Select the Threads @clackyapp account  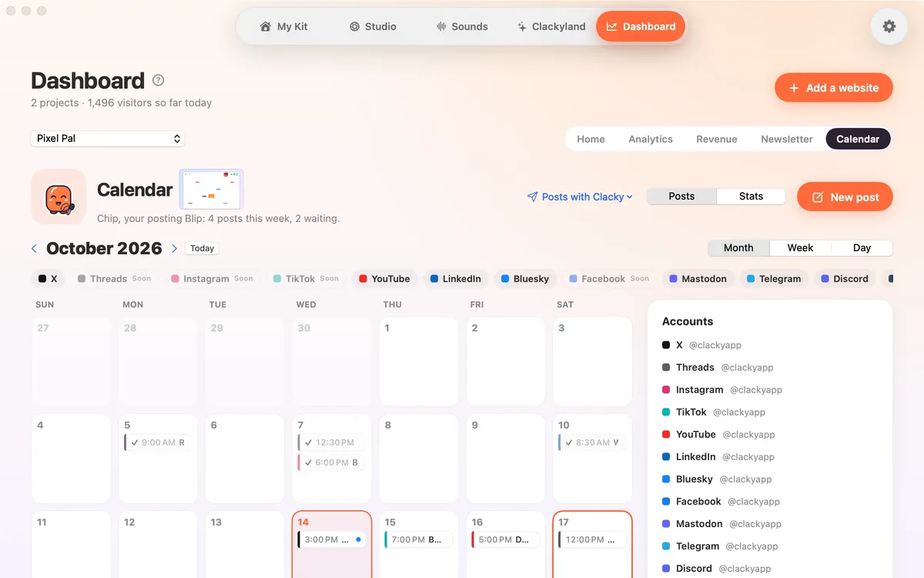click(x=718, y=368)
